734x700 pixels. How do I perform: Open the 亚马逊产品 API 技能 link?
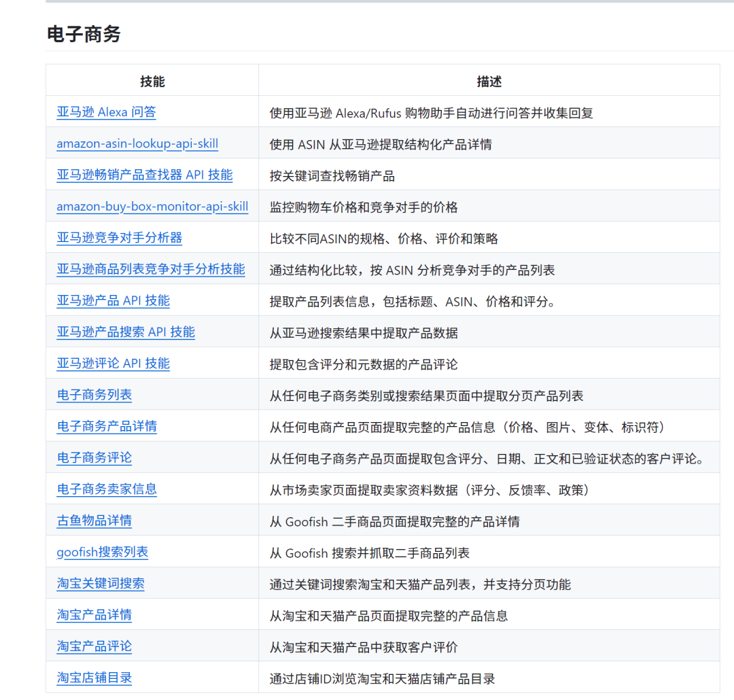tap(113, 300)
